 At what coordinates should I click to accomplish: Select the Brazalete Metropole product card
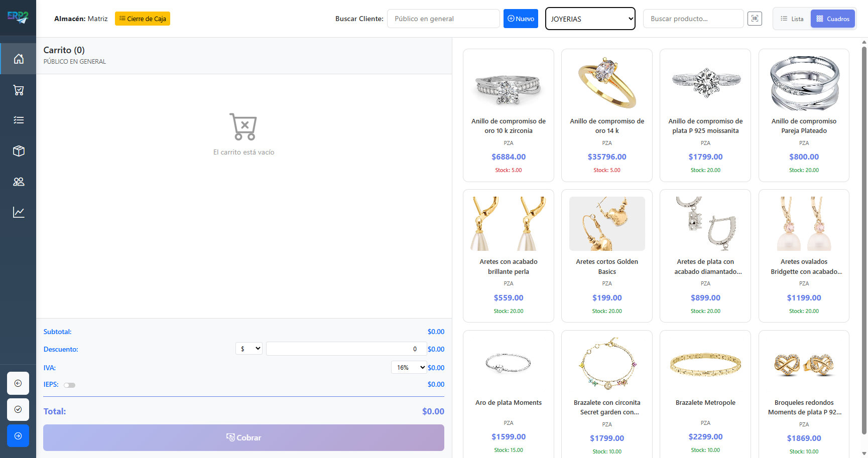(705, 394)
